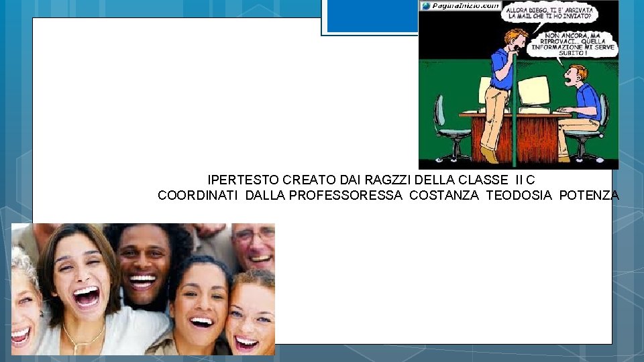Click the blue rectangle at top of slide

(372, 16)
